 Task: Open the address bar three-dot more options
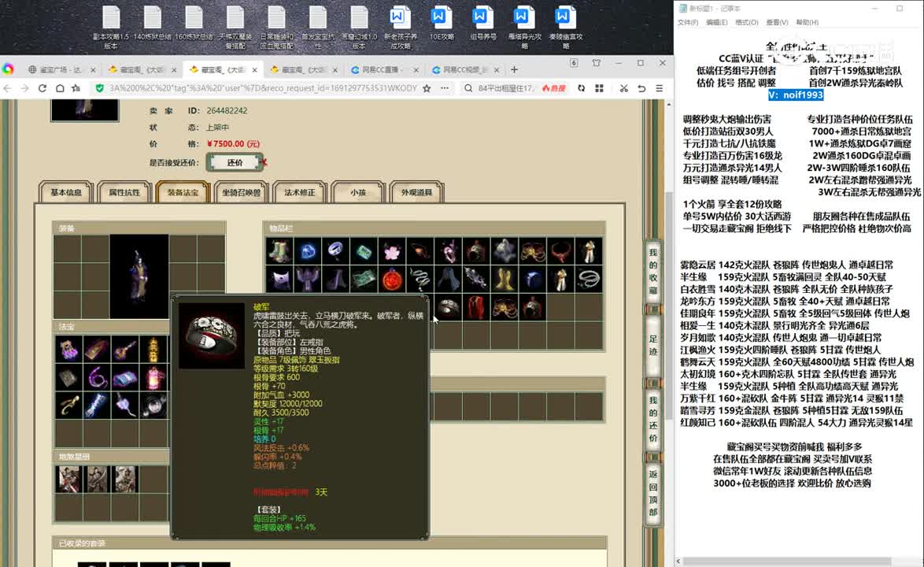coord(445,88)
